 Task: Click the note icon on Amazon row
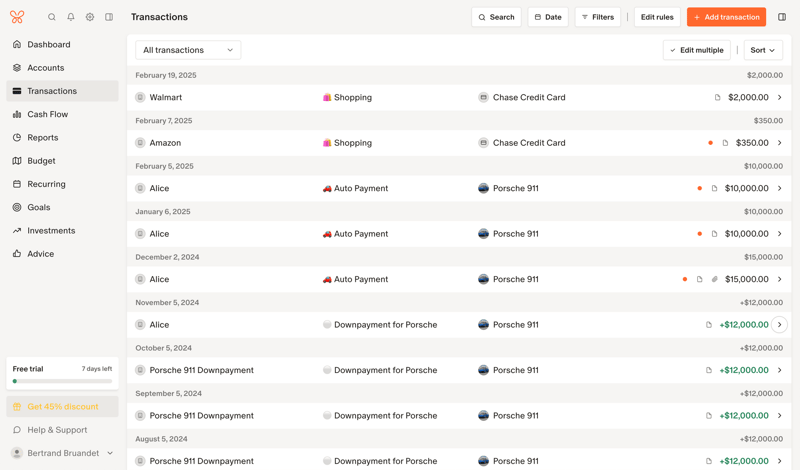725,143
